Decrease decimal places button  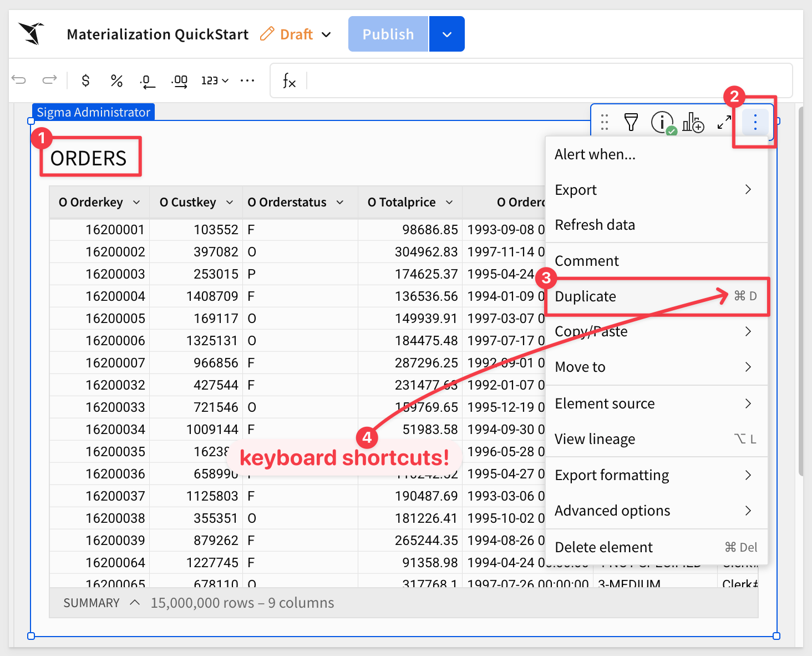click(148, 81)
